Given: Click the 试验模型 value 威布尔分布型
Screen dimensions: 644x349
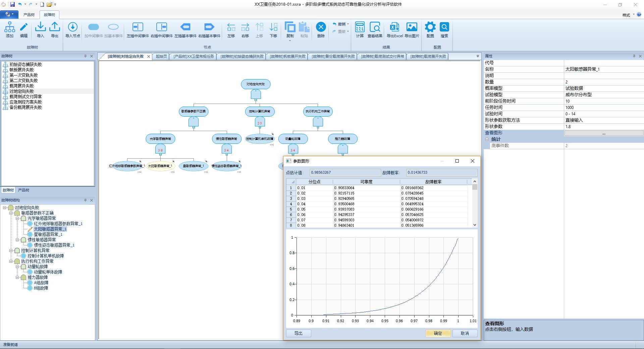Looking at the screenshot, I should point(604,95).
